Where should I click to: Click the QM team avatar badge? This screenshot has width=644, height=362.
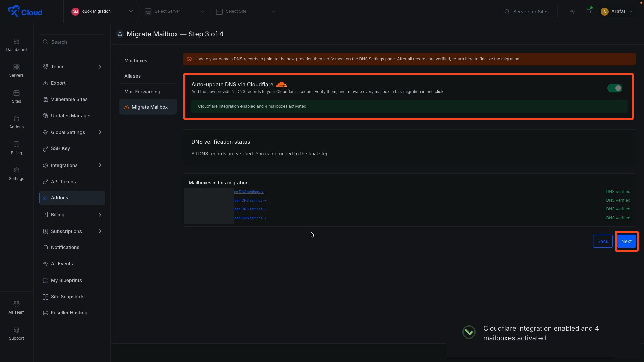(75, 12)
